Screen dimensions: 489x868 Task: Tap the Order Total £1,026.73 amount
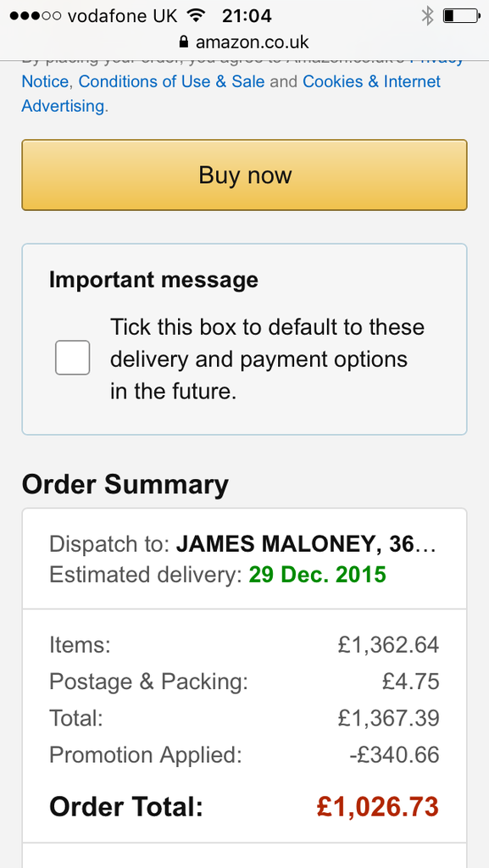(378, 807)
